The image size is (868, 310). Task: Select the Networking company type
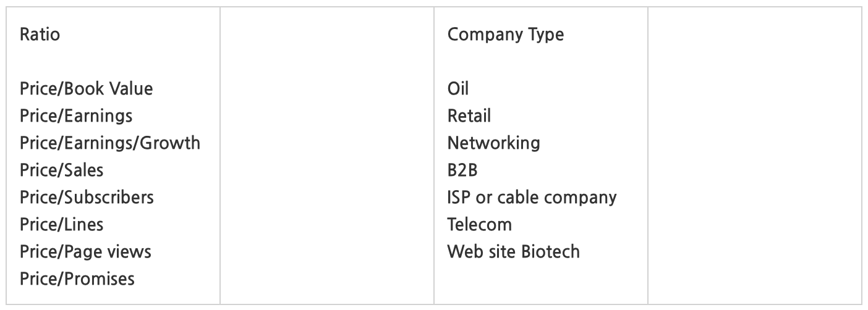[493, 143]
